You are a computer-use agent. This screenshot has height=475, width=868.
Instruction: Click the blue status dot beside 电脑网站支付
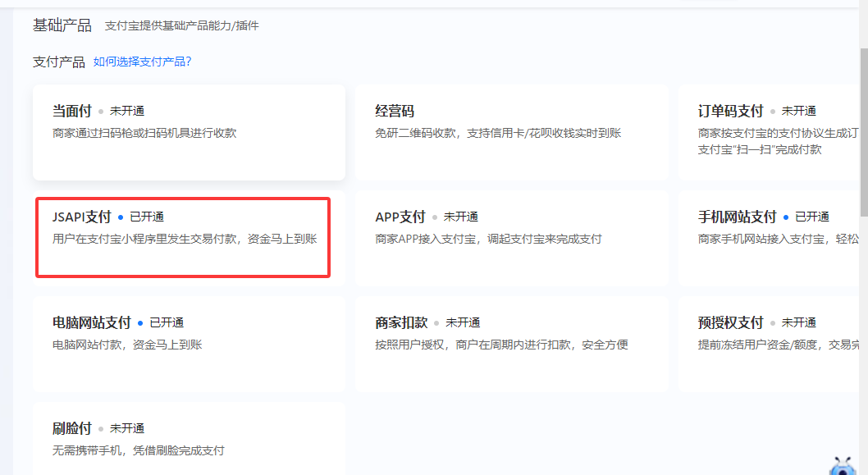[x=140, y=323]
